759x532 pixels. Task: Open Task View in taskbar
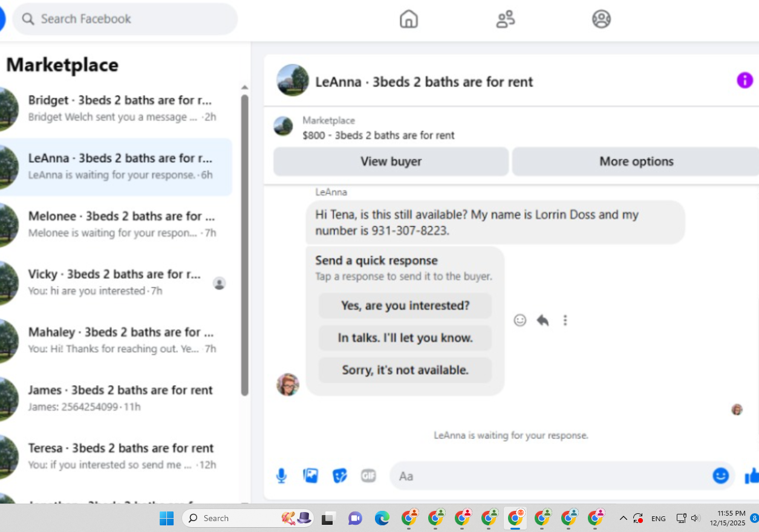point(328,518)
